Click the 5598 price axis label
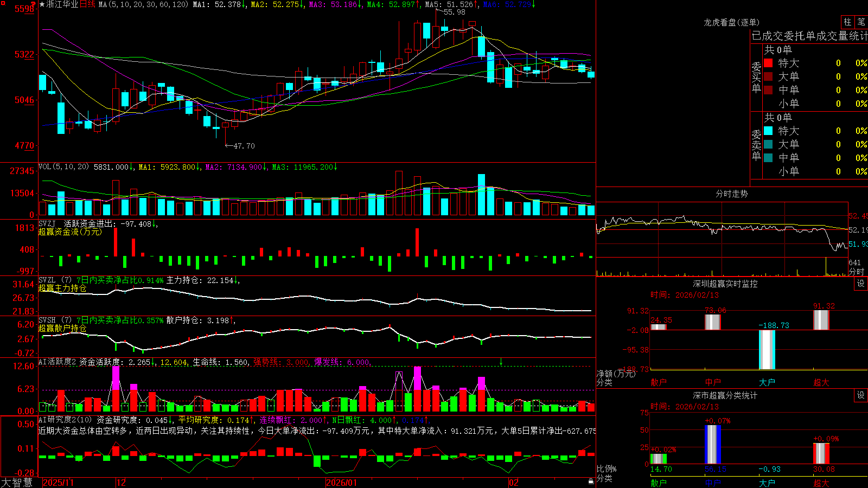 tap(24, 9)
